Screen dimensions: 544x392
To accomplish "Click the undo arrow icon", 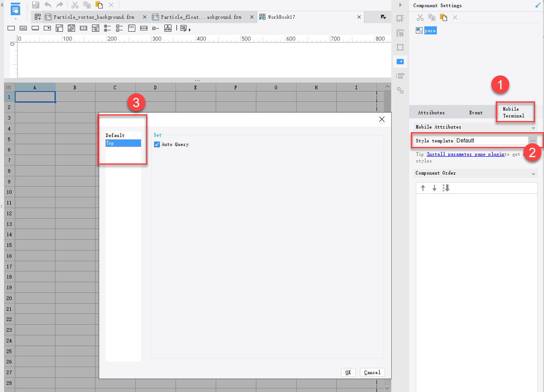I will (48, 5).
